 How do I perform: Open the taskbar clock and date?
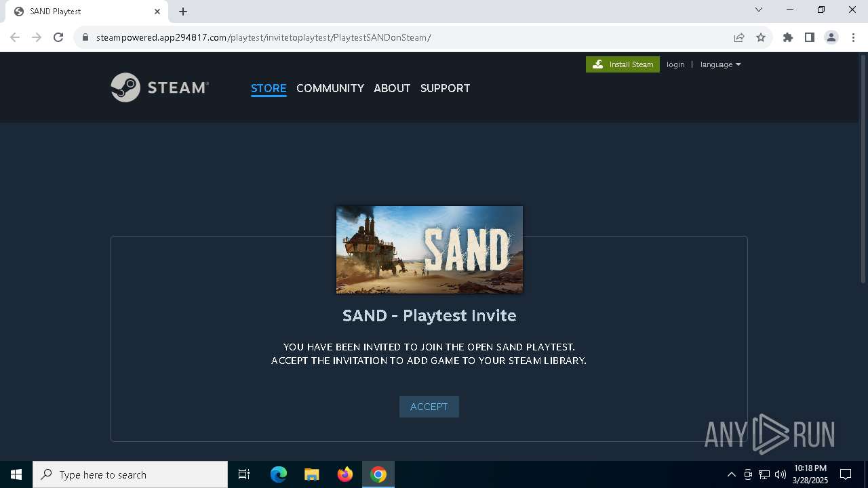(810, 474)
